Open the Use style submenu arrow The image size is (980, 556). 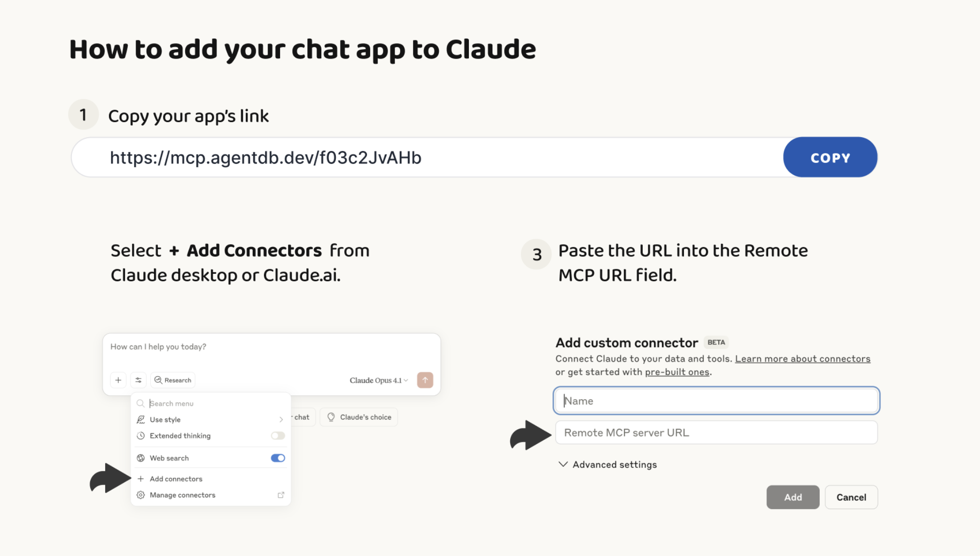[281, 420]
